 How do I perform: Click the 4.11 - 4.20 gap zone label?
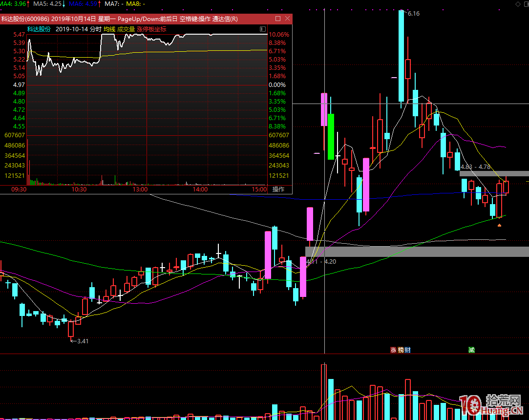(x=321, y=261)
